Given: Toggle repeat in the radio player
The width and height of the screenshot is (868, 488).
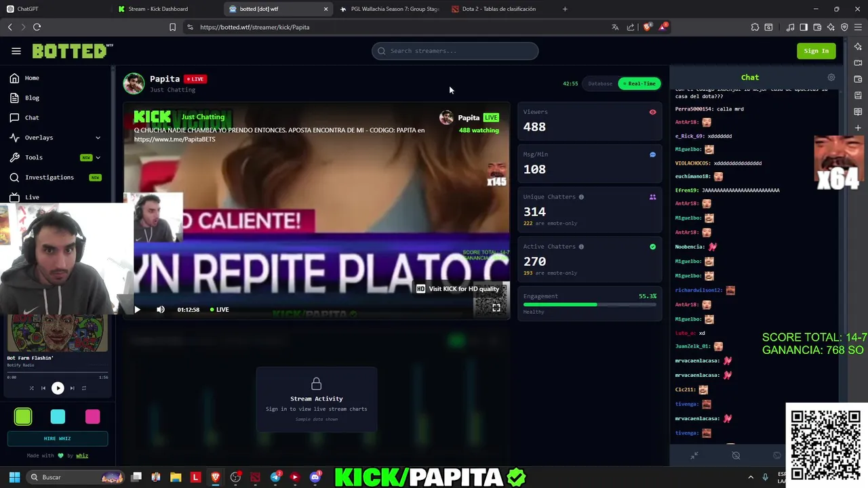Looking at the screenshot, I should (84, 388).
